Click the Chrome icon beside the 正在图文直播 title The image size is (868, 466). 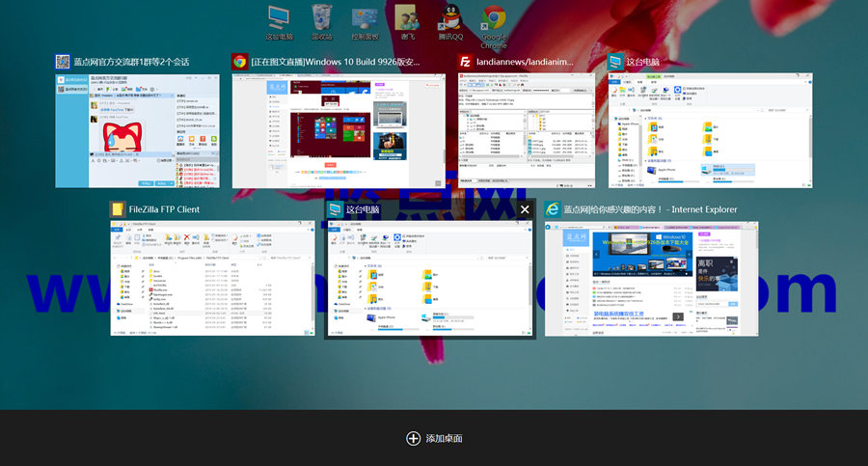click(240, 62)
